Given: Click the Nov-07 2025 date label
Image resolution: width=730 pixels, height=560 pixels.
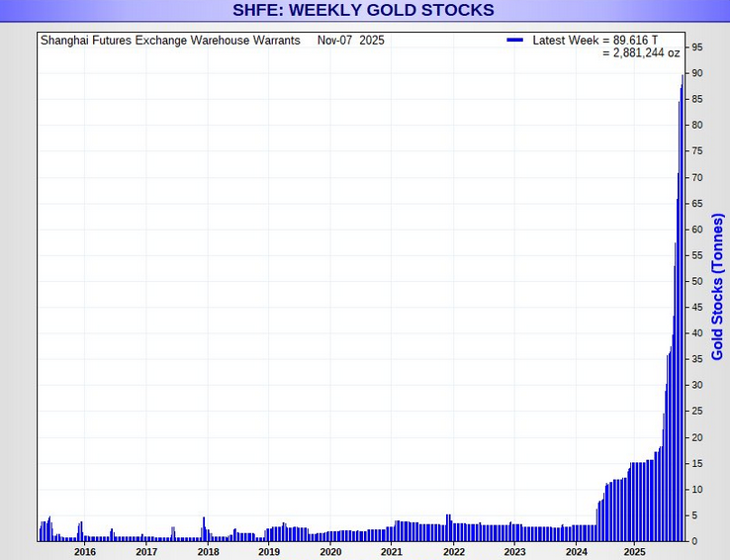Looking at the screenshot, I should click(x=351, y=41).
